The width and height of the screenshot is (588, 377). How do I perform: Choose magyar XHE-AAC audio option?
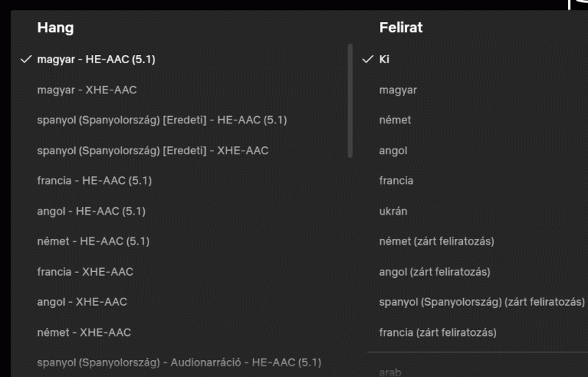(x=87, y=90)
